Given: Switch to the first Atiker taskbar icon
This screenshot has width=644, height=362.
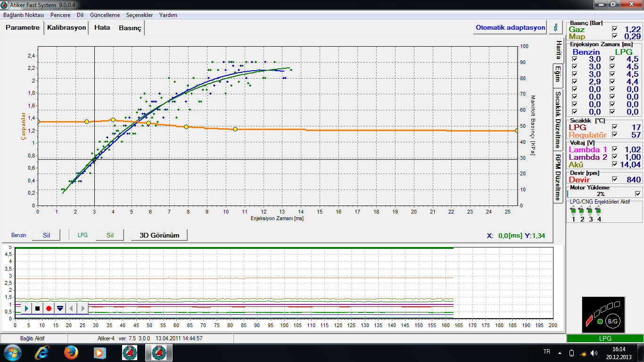Looking at the screenshot, I should (x=129, y=352).
